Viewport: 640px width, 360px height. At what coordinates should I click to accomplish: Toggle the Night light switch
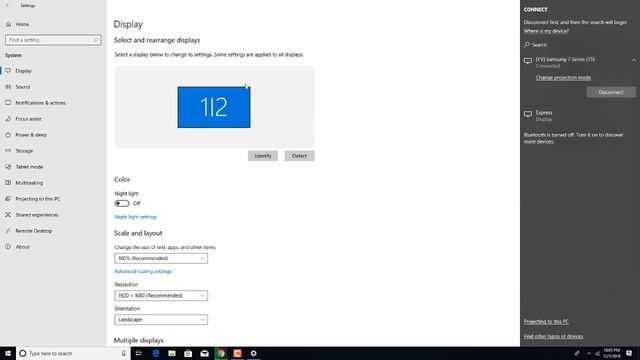(122, 203)
